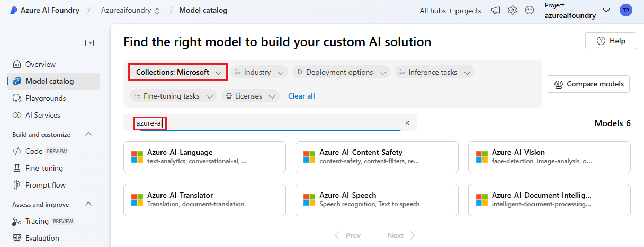
Task: Collapse the Build and customize section
Action: [x=88, y=135]
